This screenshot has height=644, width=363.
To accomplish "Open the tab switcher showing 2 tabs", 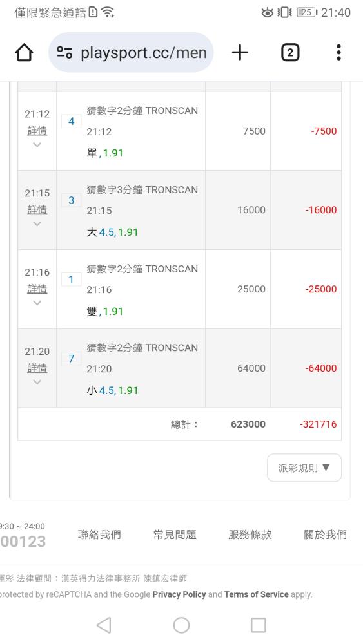I will (290, 53).
